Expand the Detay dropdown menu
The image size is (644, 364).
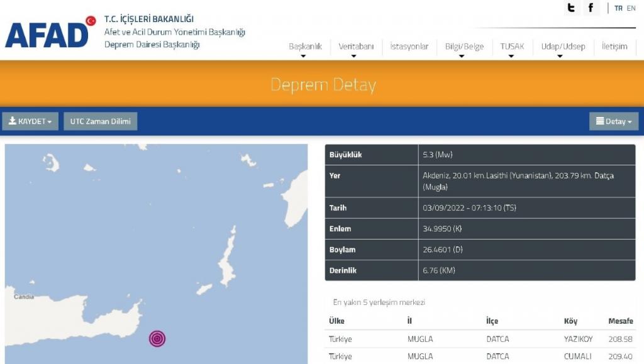click(613, 121)
